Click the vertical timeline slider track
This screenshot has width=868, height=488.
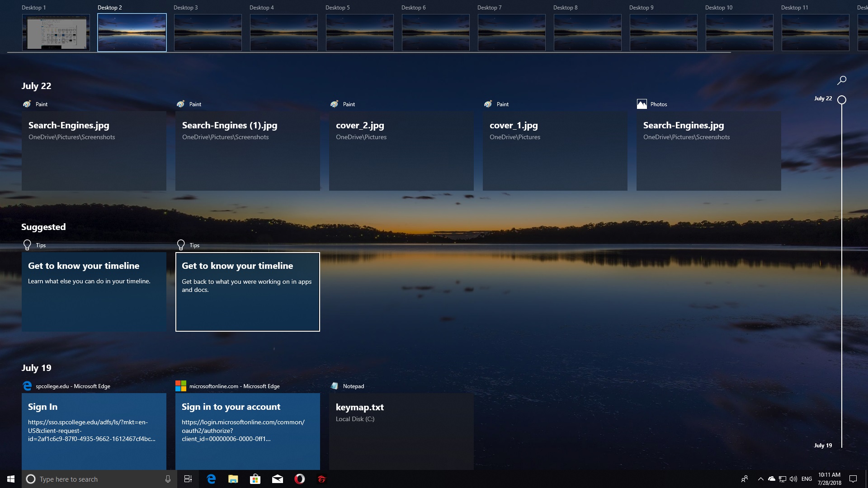(x=842, y=276)
